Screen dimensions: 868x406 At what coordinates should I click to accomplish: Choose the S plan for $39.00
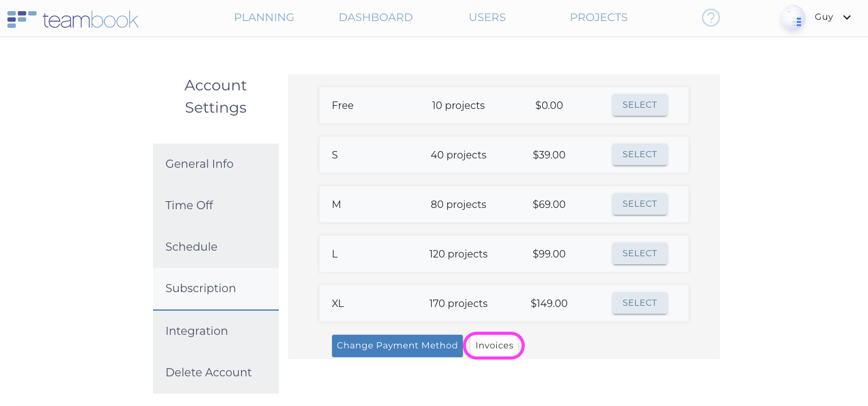[639, 155]
